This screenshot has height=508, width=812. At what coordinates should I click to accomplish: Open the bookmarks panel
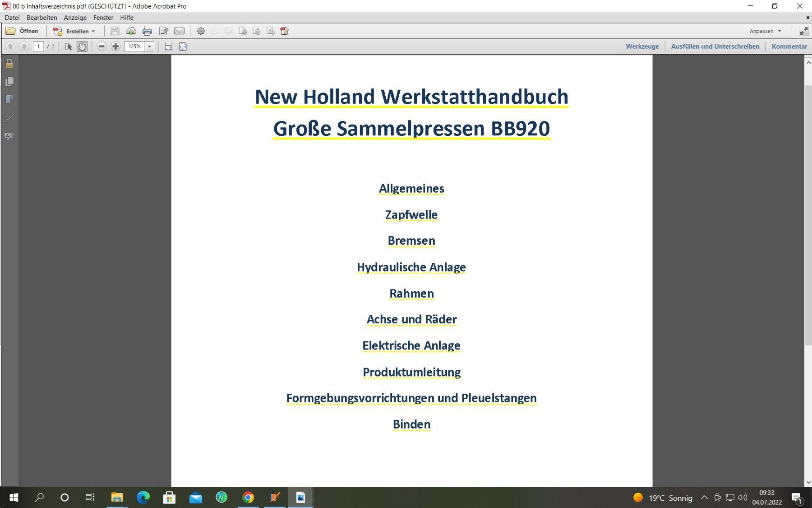[9, 100]
